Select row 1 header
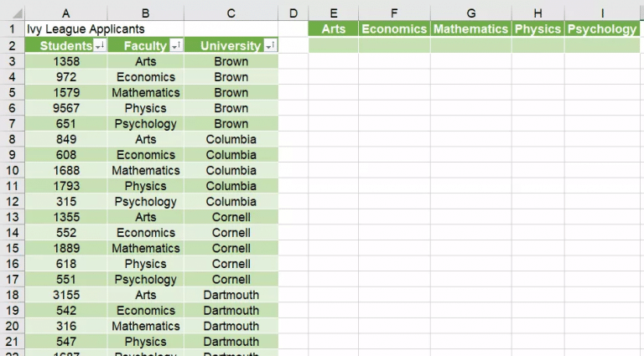644x356 pixels. coord(12,29)
